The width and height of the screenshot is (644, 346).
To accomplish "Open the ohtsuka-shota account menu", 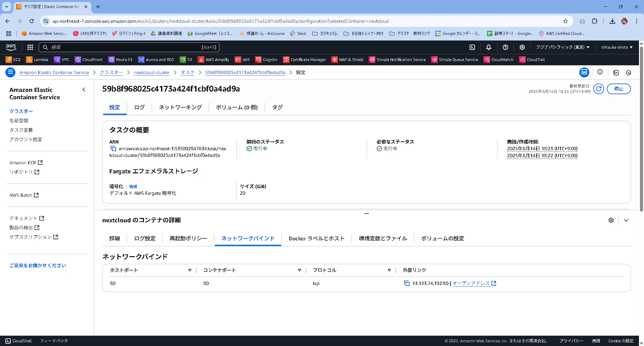I will tap(617, 47).
